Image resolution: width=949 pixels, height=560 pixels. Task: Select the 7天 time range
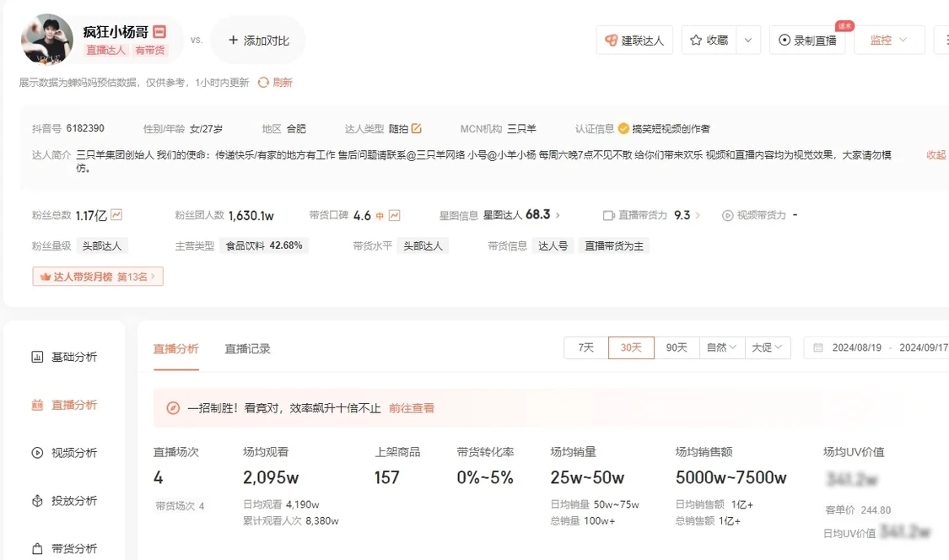tap(586, 347)
